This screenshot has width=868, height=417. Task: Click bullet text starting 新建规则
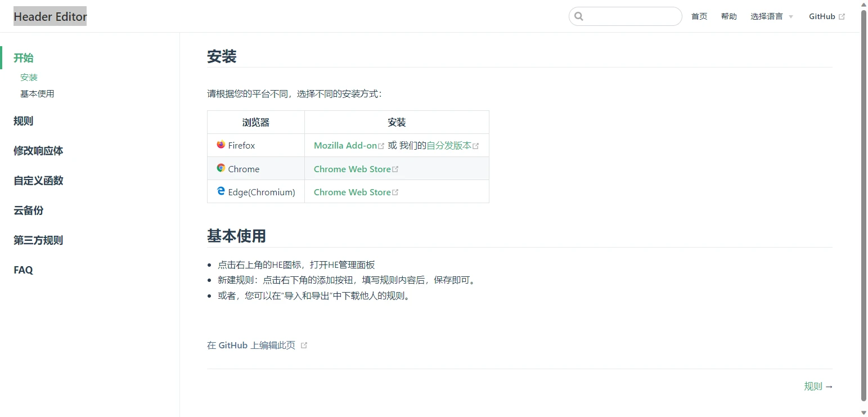(347, 280)
